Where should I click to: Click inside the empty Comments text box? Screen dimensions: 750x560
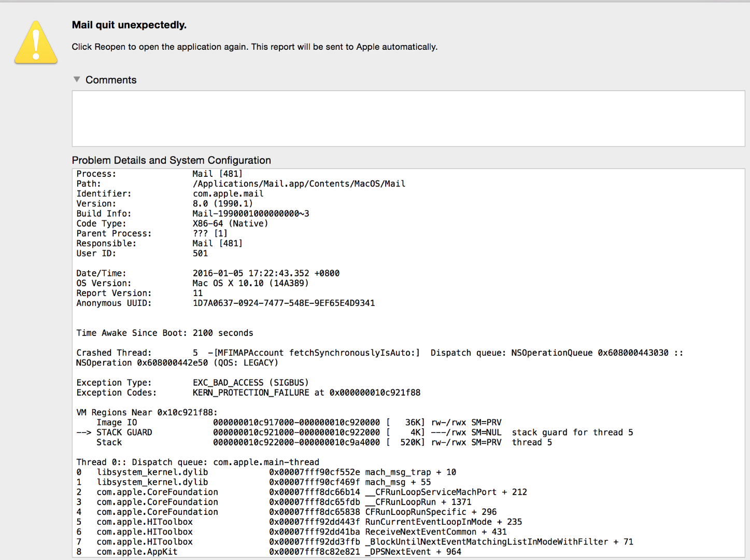(408, 118)
